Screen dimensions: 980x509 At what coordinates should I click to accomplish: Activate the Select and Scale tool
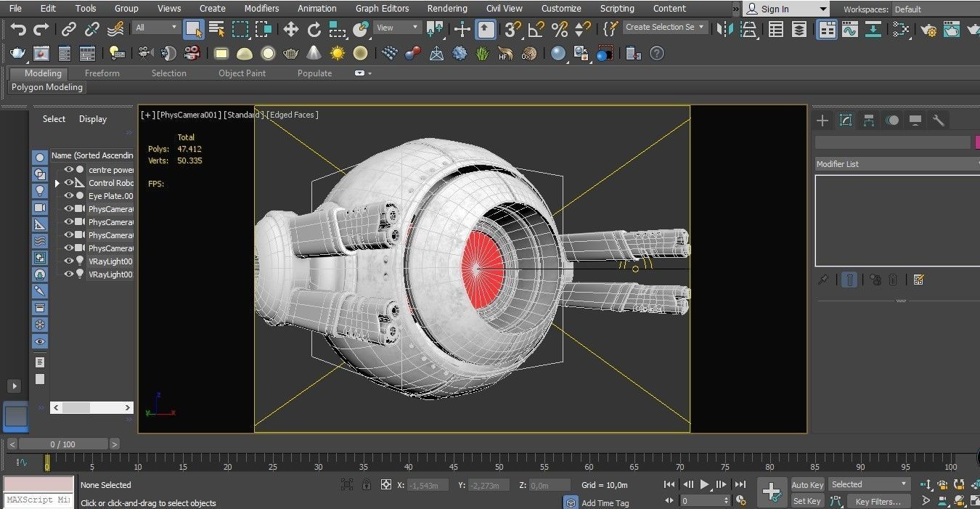coord(338,29)
